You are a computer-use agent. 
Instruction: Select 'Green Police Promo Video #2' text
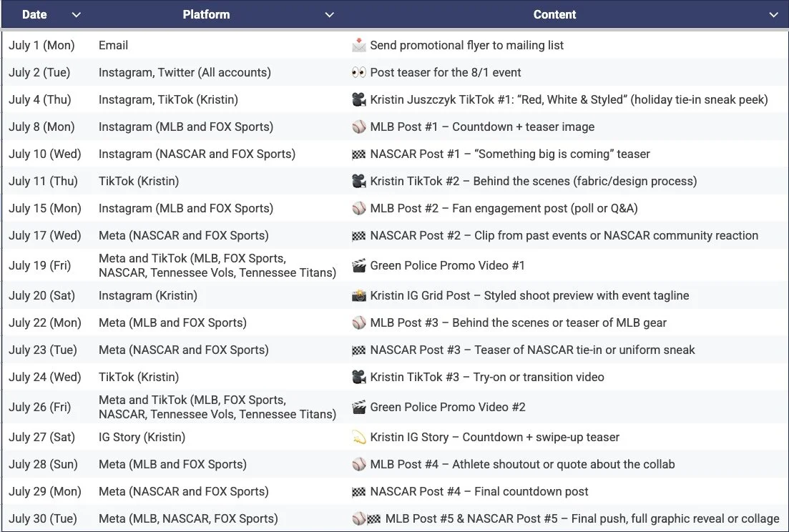click(x=448, y=408)
